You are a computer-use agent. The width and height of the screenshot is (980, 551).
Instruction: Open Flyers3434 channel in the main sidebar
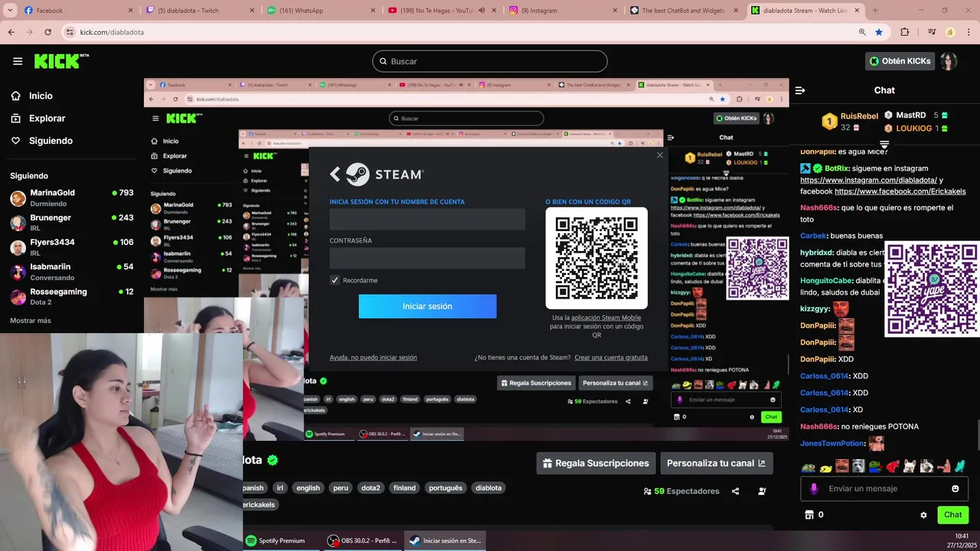[72, 246]
